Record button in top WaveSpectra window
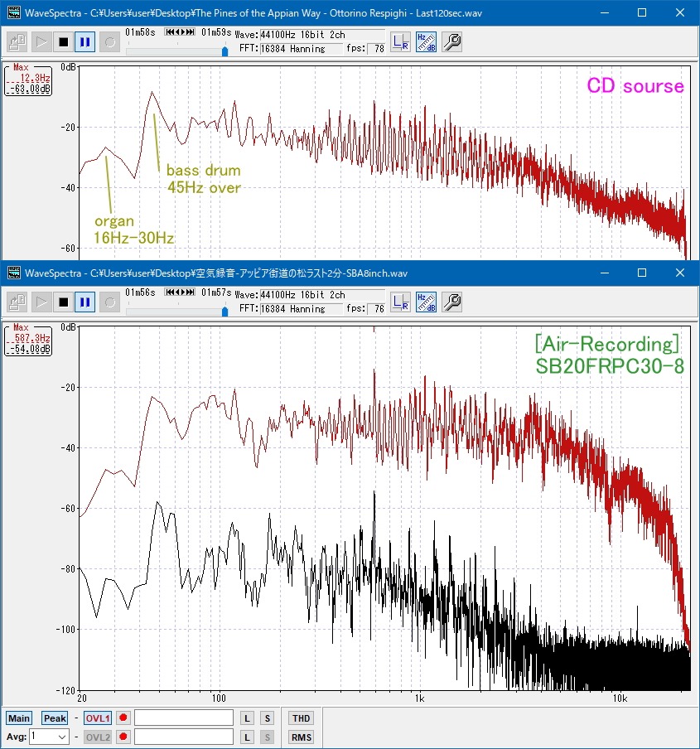Viewport: 700px width, 749px height. (110, 42)
